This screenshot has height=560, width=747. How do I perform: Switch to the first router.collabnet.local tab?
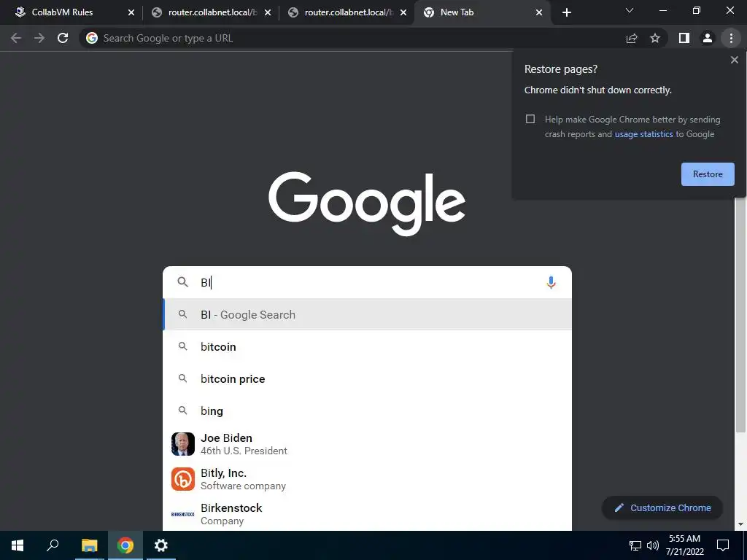pos(211,12)
